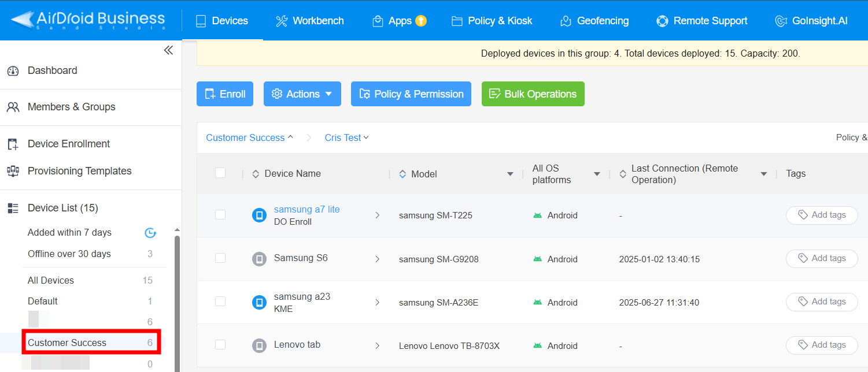The height and width of the screenshot is (372, 868).
Task: Go to the Policy & Kiosk tab
Action: pyautogui.click(x=492, y=21)
